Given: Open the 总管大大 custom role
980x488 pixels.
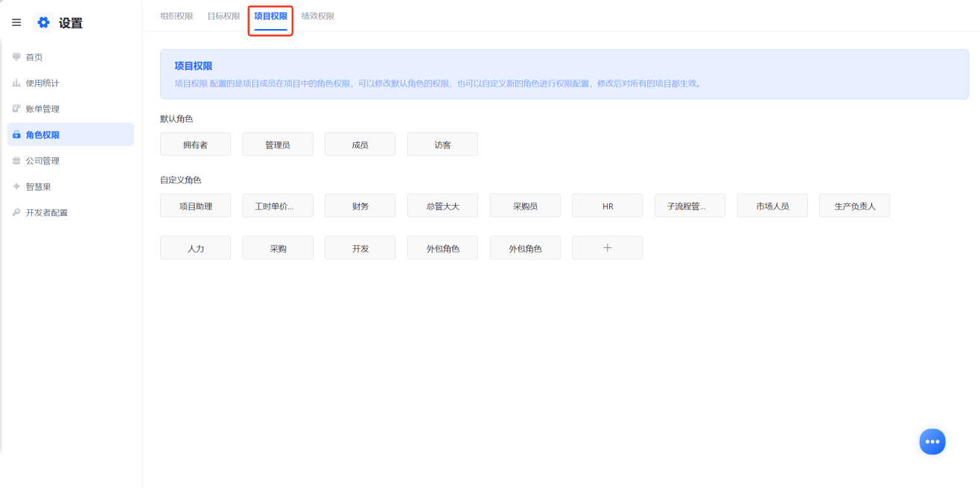Looking at the screenshot, I should (x=442, y=206).
